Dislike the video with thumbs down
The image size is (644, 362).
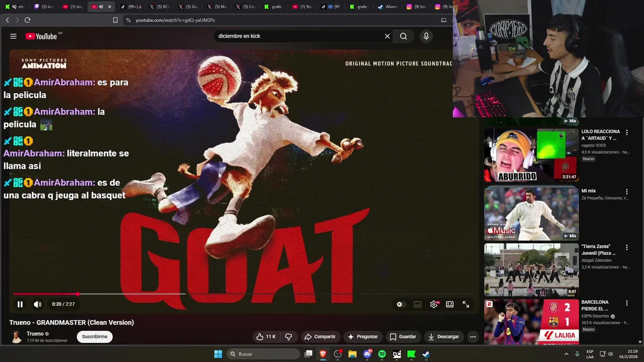[x=289, y=337]
